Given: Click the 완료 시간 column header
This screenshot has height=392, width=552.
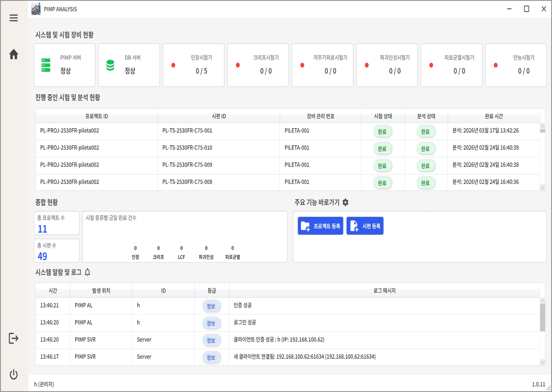Looking at the screenshot, I should (494, 116).
